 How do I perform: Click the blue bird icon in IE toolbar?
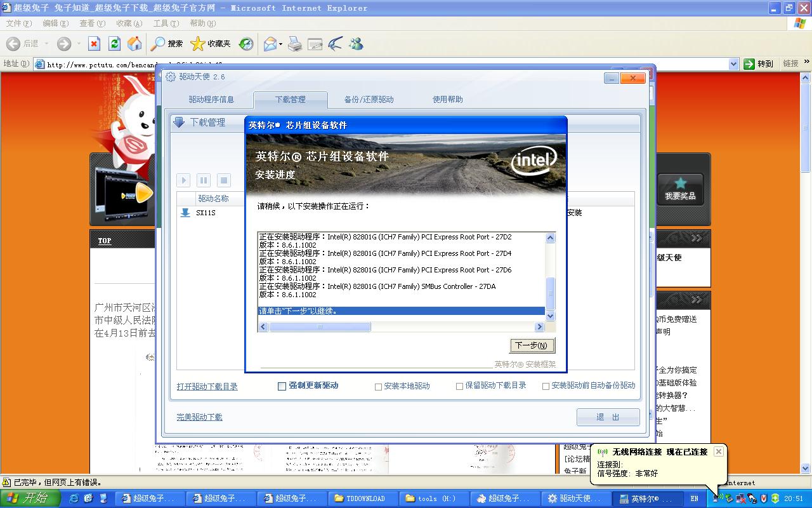(x=336, y=44)
